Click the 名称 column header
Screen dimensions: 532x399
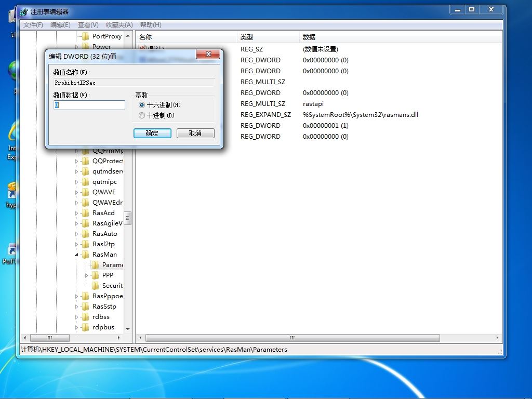186,37
